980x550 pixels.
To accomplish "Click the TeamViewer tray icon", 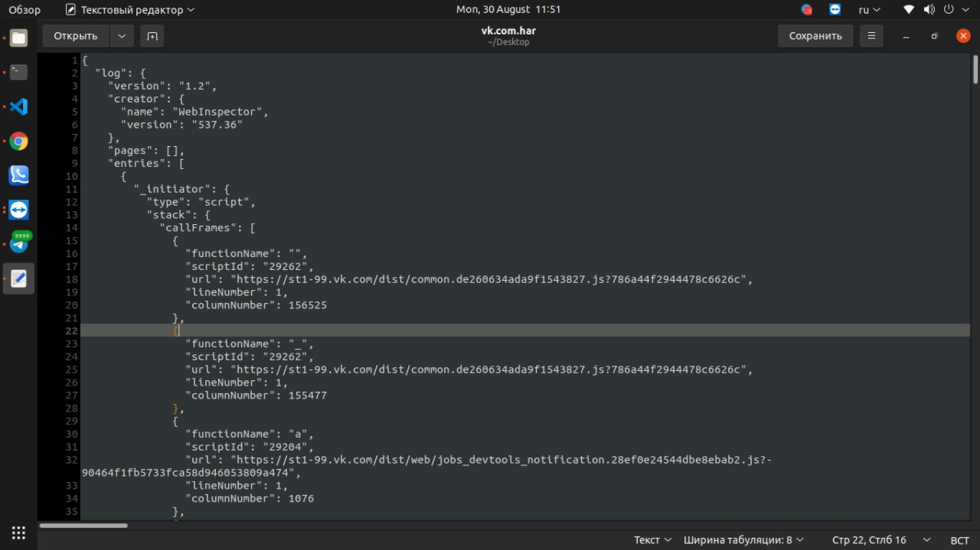I will pos(835,10).
